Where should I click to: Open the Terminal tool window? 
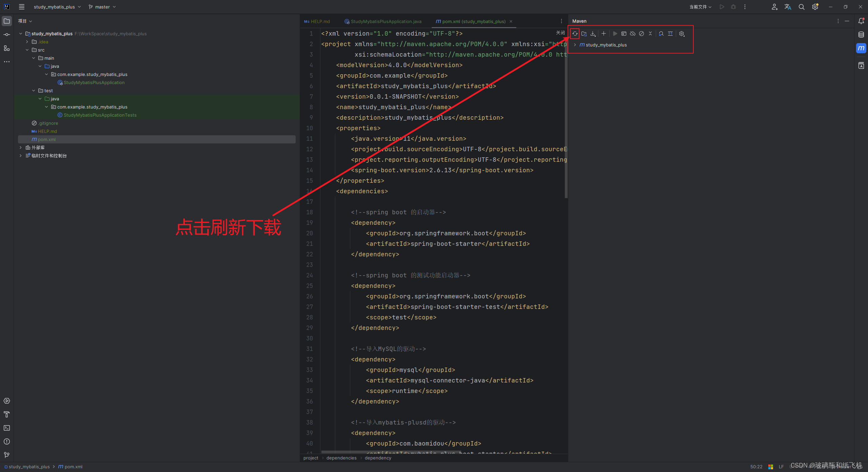(7, 428)
